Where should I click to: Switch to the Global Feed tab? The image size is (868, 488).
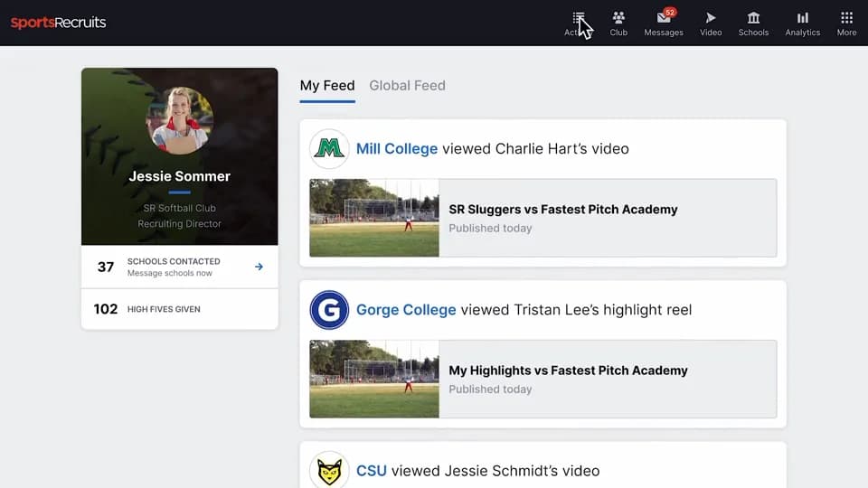pos(408,86)
